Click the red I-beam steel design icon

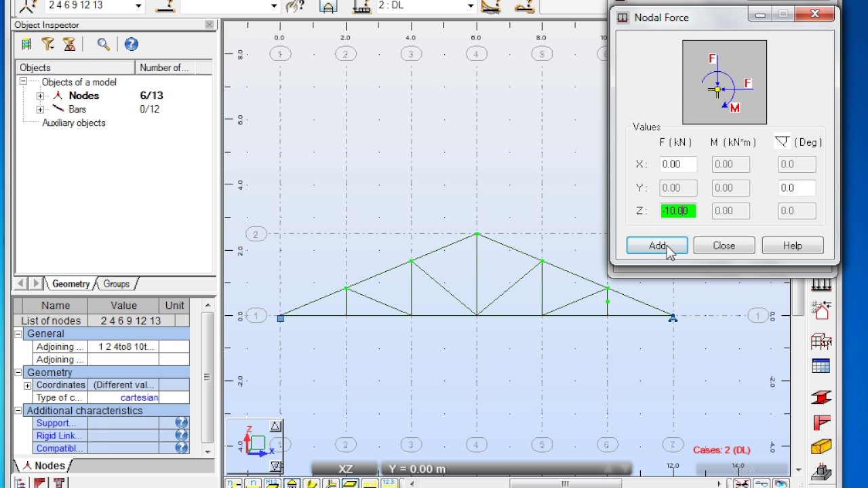pyautogui.click(x=821, y=396)
